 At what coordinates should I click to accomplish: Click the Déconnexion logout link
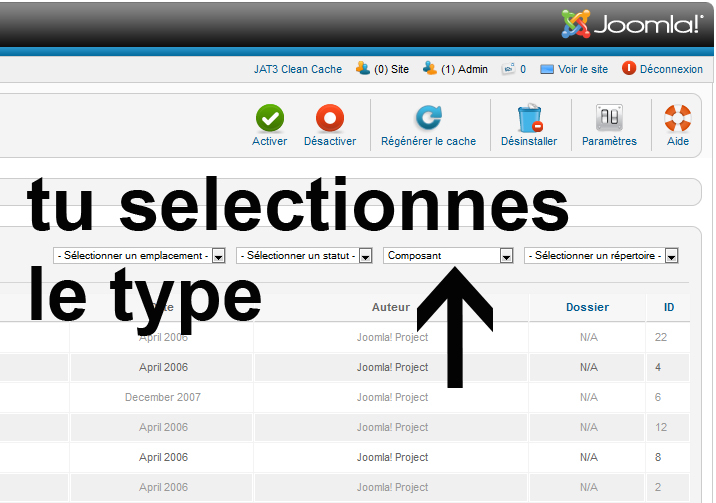671,69
